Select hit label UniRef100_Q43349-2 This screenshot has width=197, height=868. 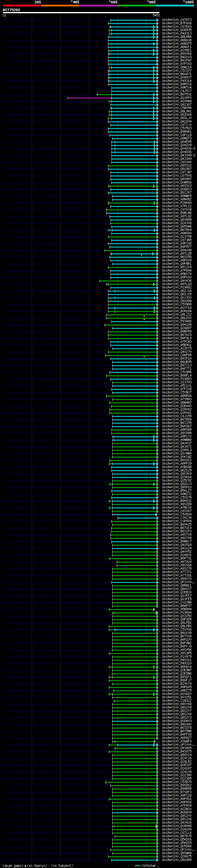[x=179, y=155]
